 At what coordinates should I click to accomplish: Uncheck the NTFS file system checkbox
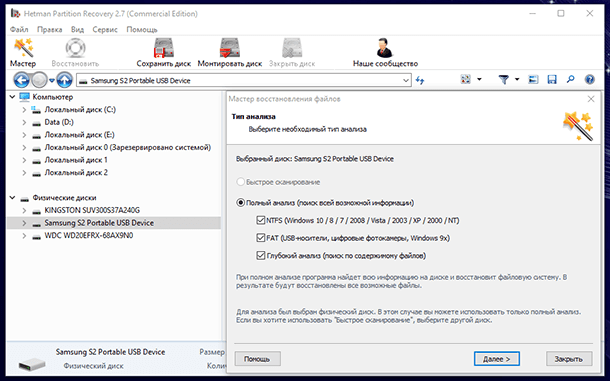tap(261, 220)
